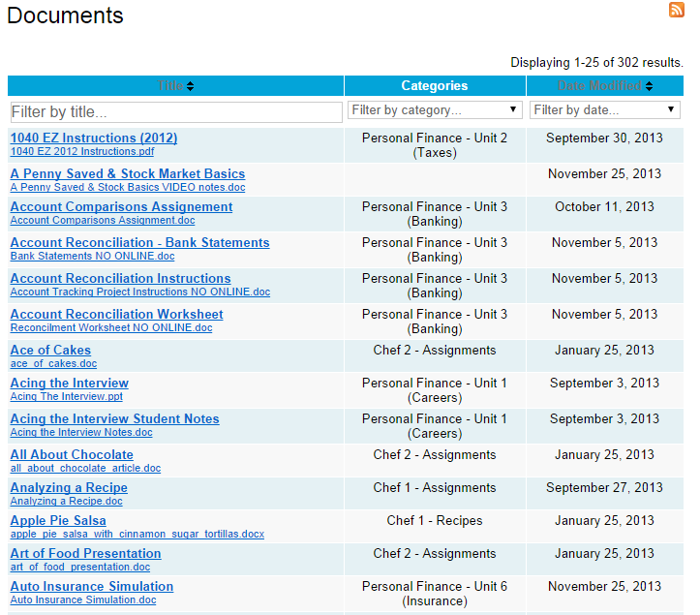Download 1040 EZ 2012 Instructions.pdf file
The width and height of the screenshot is (700, 615).
[x=82, y=151]
